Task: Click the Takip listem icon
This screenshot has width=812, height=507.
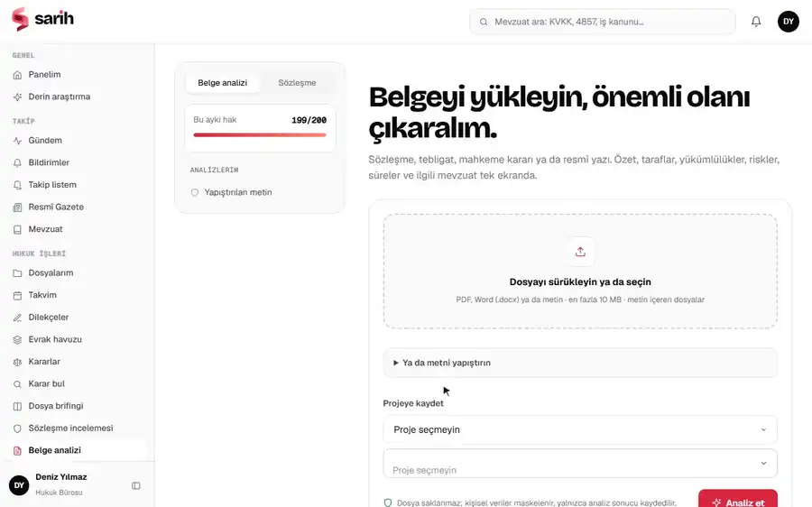Action: [17, 185]
